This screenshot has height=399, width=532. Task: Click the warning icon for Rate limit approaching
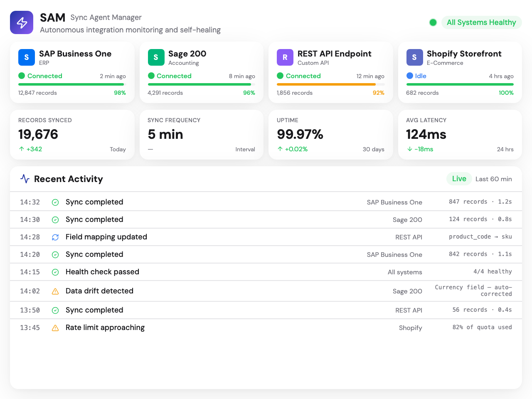55,328
